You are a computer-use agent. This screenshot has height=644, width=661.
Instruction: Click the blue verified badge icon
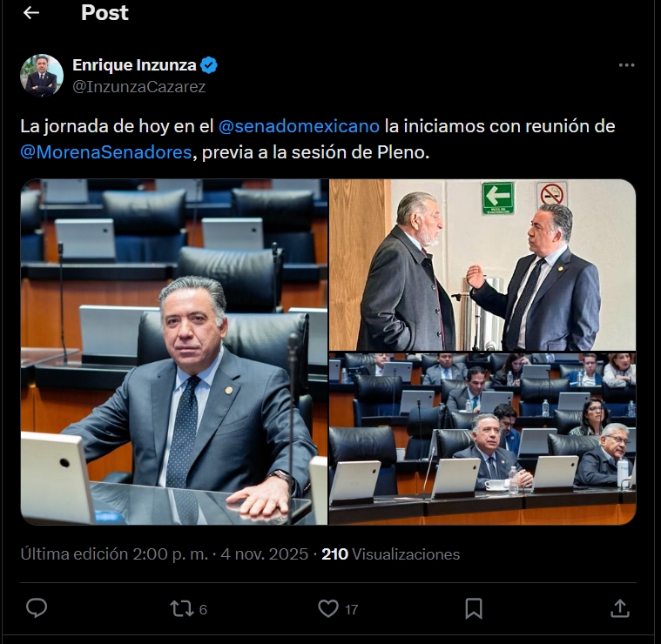pos(209,65)
